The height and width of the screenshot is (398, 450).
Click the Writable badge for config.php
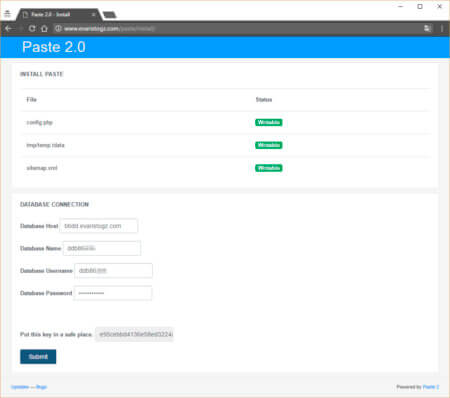(x=269, y=122)
